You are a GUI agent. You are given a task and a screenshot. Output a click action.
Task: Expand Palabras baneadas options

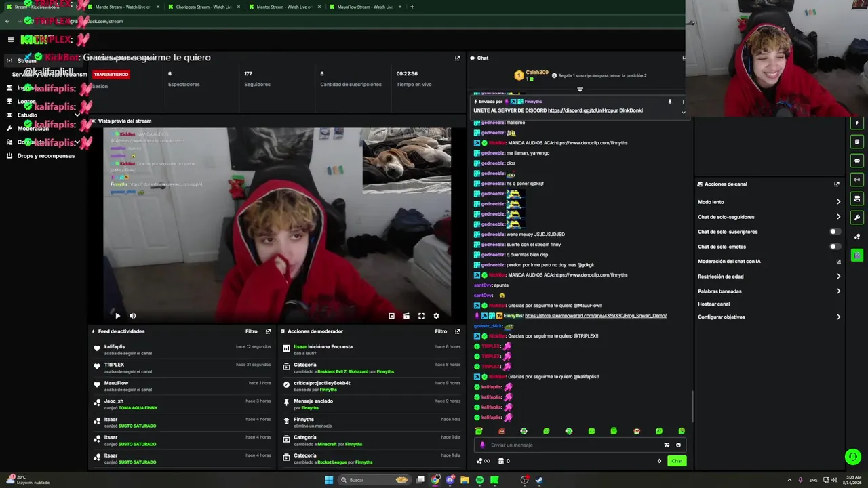pyautogui.click(x=838, y=291)
